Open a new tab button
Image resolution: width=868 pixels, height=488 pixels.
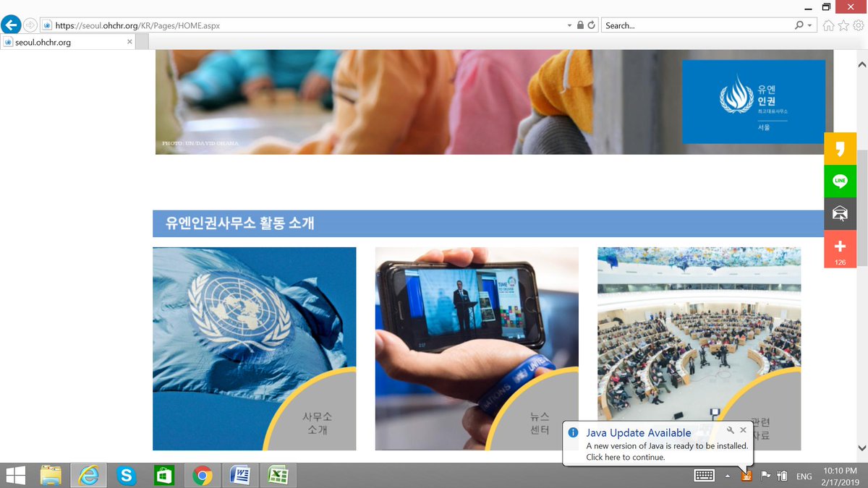click(143, 42)
